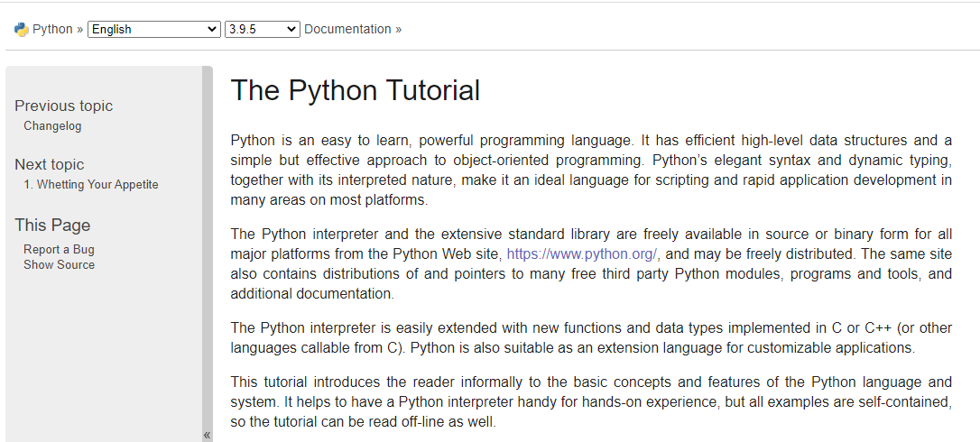Collapse the sidebar with the « arrow
980x442 pixels.
click(x=207, y=435)
